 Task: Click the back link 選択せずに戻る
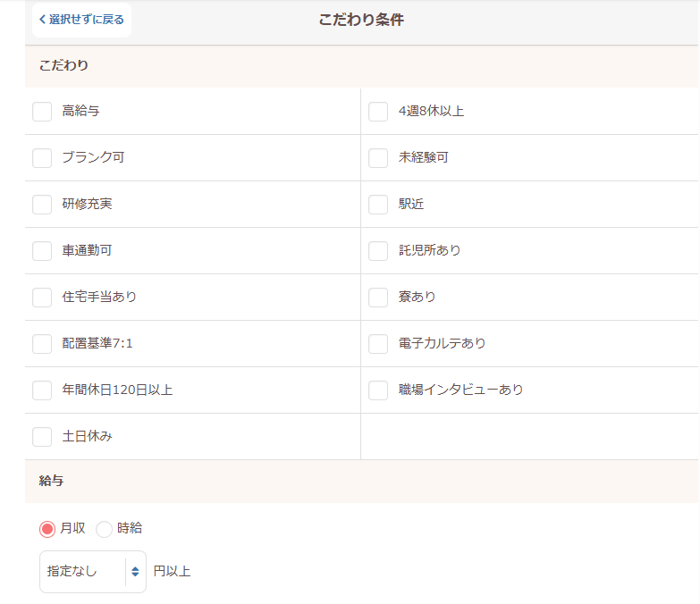(81, 20)
